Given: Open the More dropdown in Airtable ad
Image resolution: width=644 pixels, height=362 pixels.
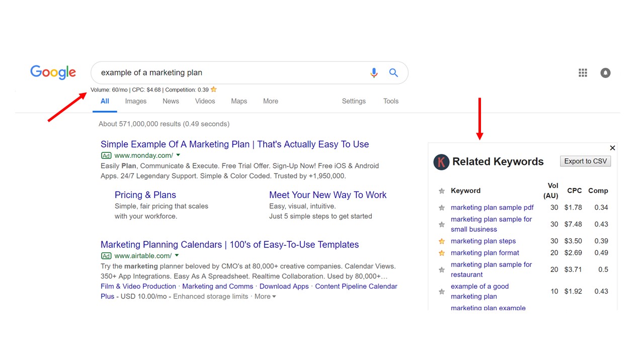Looking at the screenshot, I should coord(265,297).
